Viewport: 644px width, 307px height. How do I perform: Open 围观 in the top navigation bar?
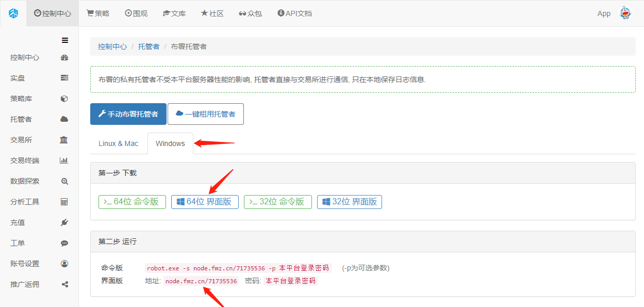[136, 13]
